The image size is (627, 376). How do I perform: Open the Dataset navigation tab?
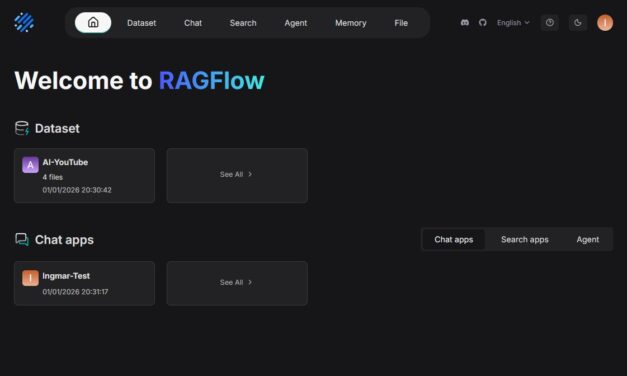click(x=142, y=23)
